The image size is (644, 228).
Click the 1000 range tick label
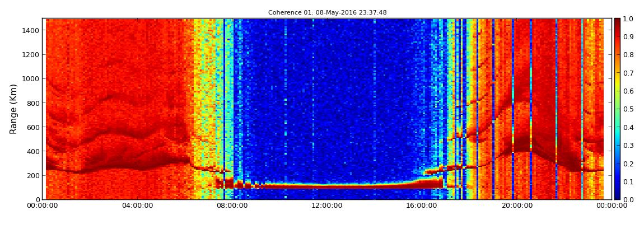tap(31, 79)
